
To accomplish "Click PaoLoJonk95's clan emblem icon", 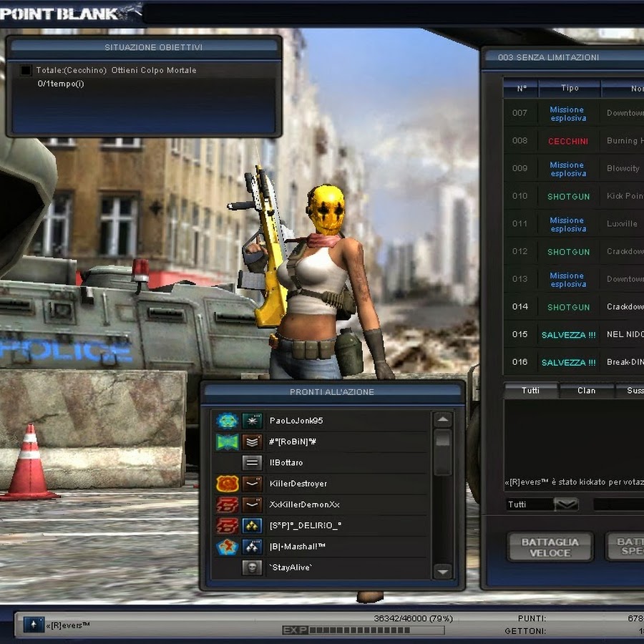I will pyautogui.click(x=227, y=421).
